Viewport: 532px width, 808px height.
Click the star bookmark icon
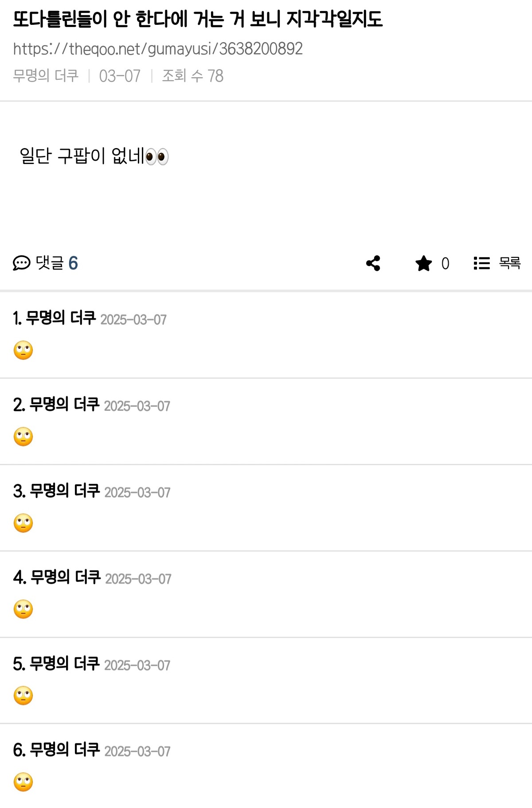pyautogui.click(x=423, y=263)
